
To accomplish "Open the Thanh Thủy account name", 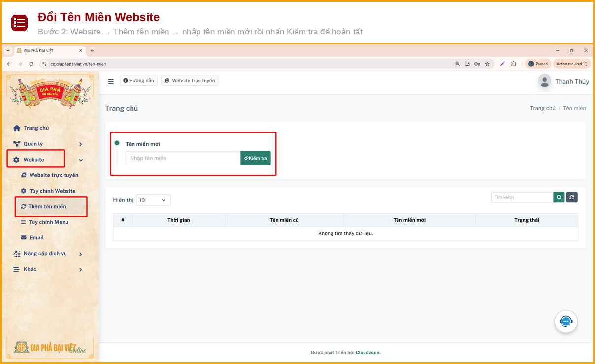I will coord(572,82).
